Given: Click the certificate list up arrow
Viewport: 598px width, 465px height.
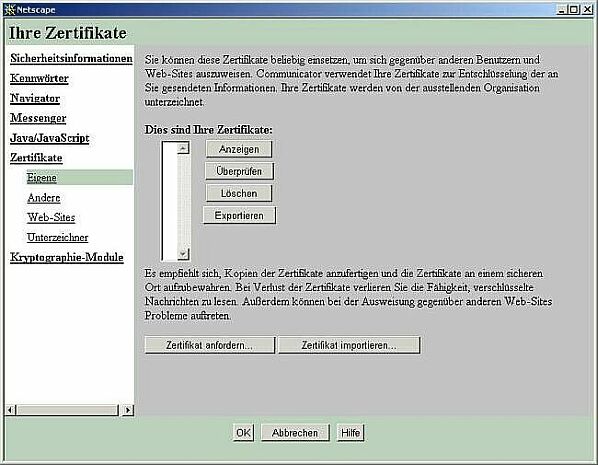Looking at the screenshot, I should tap(183, 148).
